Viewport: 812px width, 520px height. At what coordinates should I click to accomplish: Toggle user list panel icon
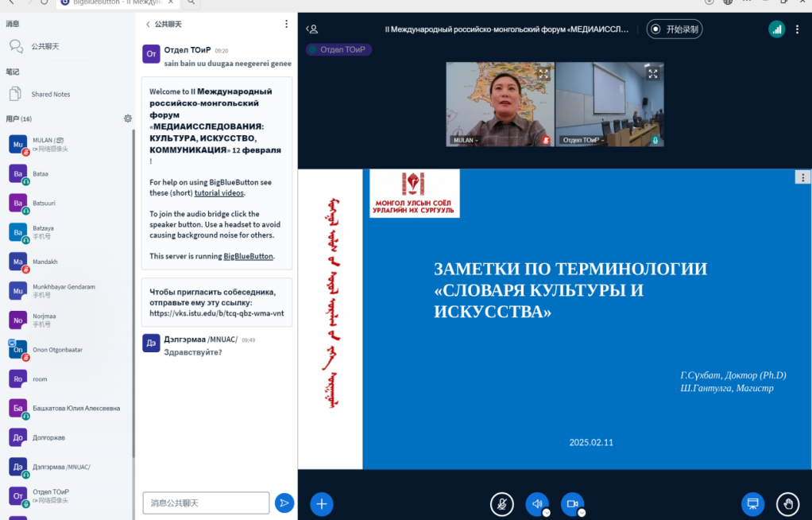tap(311, 29)
